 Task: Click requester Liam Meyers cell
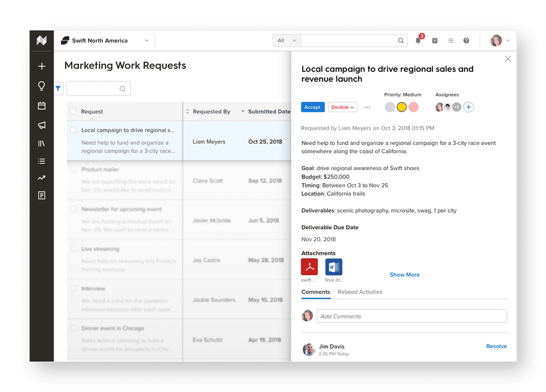point(209,142)
